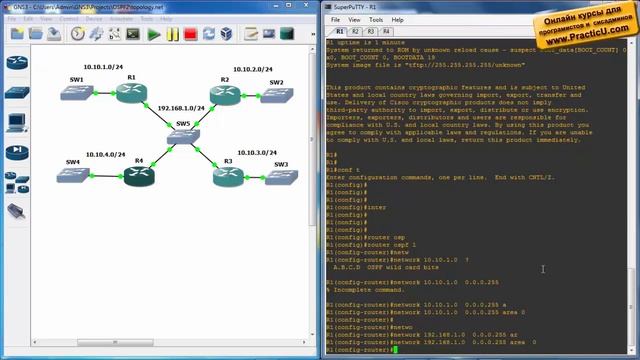The image size is (640, 360).
Task: Open GNS3 Help menu
Action: pos(166,19)
